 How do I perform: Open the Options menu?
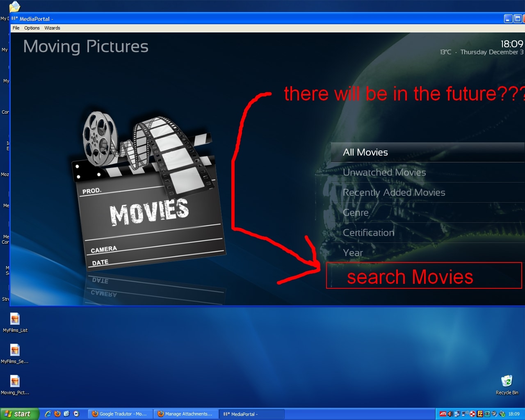(32, 28)
